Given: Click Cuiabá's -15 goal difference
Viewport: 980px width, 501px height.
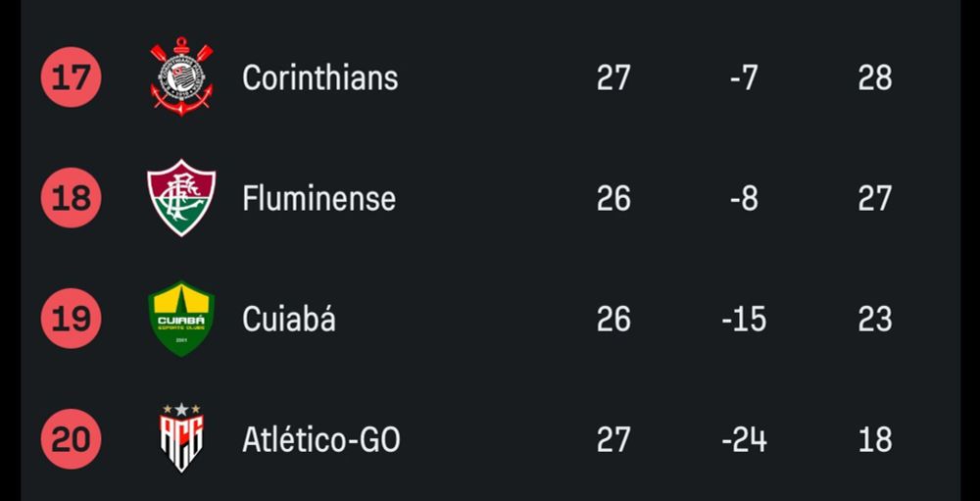Looking at the screenshot, I should coord(744,319).
